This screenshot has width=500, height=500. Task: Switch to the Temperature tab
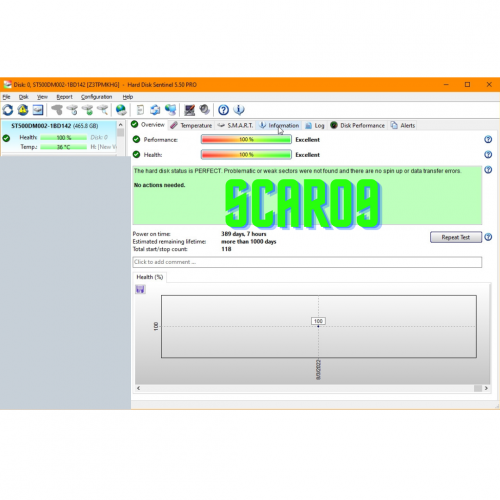[191, 125]
